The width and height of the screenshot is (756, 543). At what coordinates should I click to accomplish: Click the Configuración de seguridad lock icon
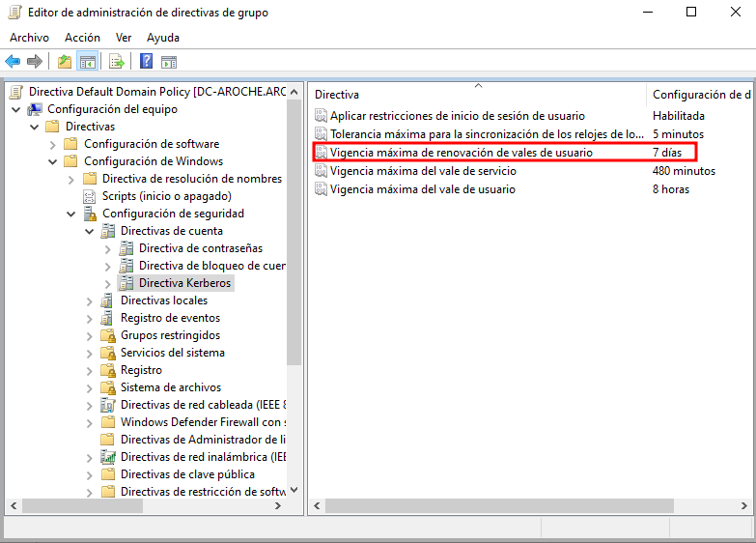90,214
